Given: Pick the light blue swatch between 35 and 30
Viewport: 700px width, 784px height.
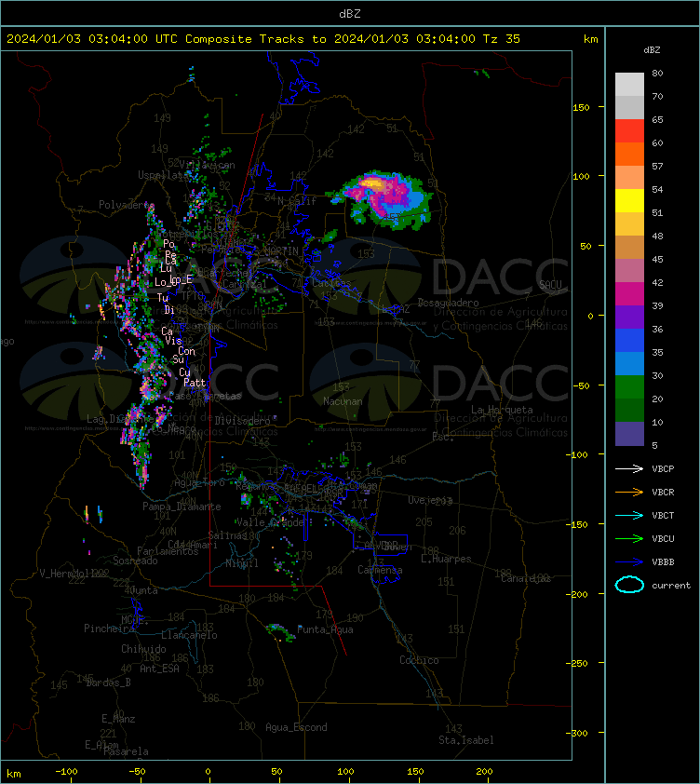Looking at the screenshot, I should point(629,363).
